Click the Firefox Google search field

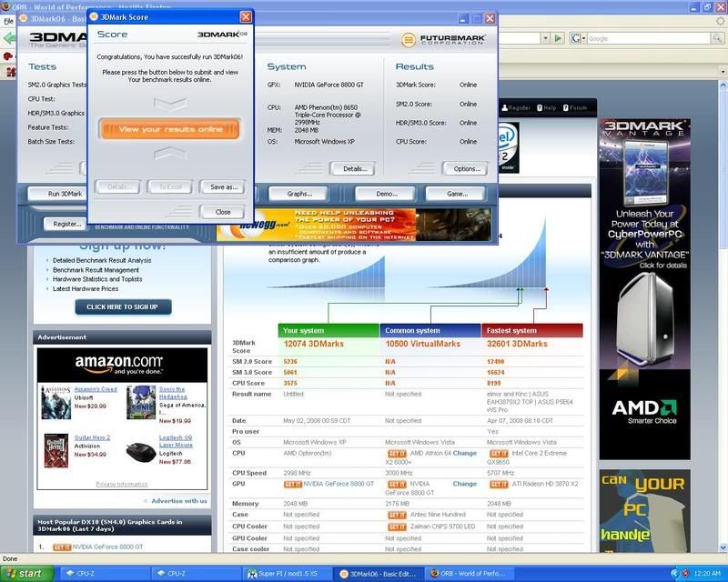tap(637, 38)
